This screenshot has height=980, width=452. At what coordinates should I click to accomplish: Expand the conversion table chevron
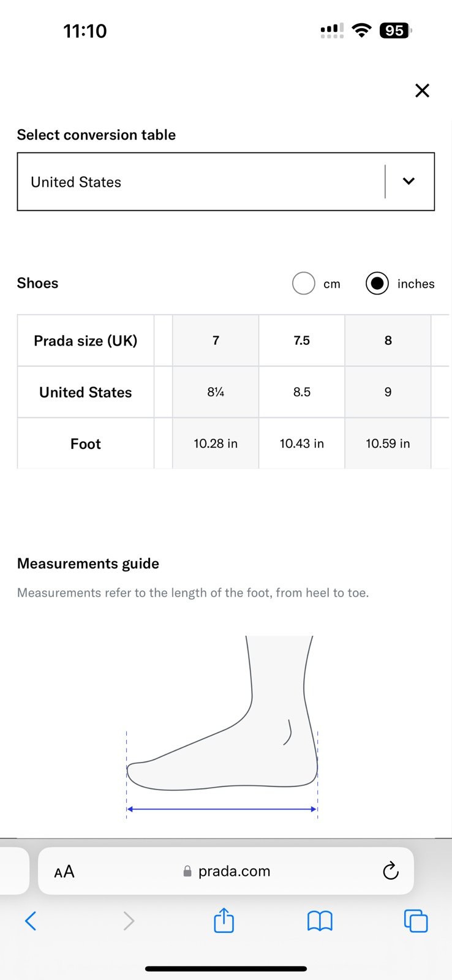click(x=409, y=181)
